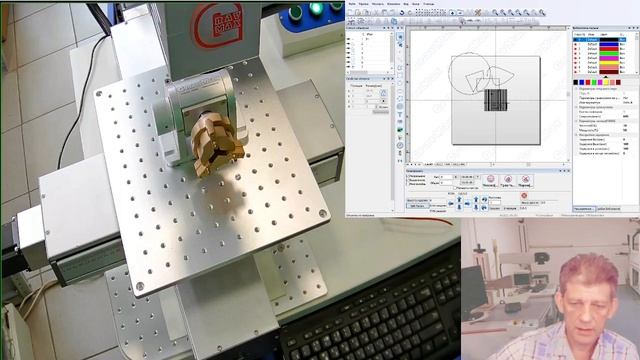Click the upper rotate arrow jog button
Viewport: 640px width, 360px height.
(x=484, y=199)
